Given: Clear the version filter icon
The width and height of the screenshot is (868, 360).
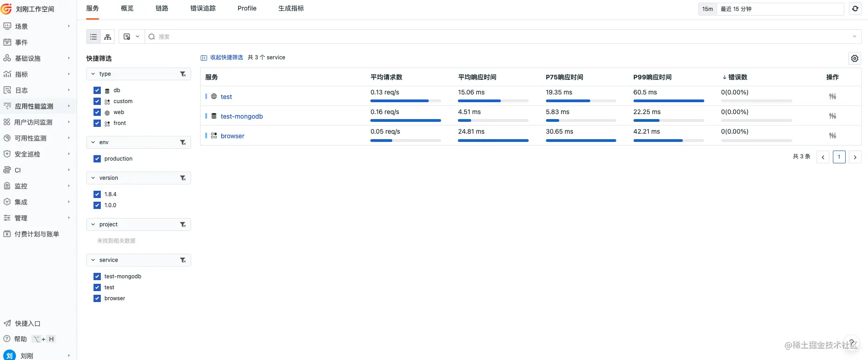Looking at the screenshot, I should 183,178.
